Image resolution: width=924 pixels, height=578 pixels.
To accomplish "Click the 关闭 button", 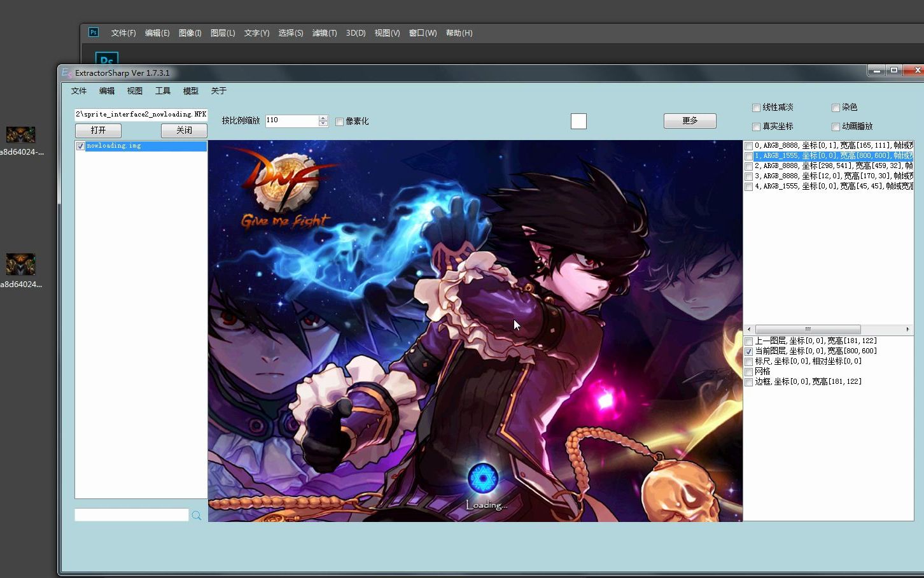I will pyautogui.click(x=184, y=130).
